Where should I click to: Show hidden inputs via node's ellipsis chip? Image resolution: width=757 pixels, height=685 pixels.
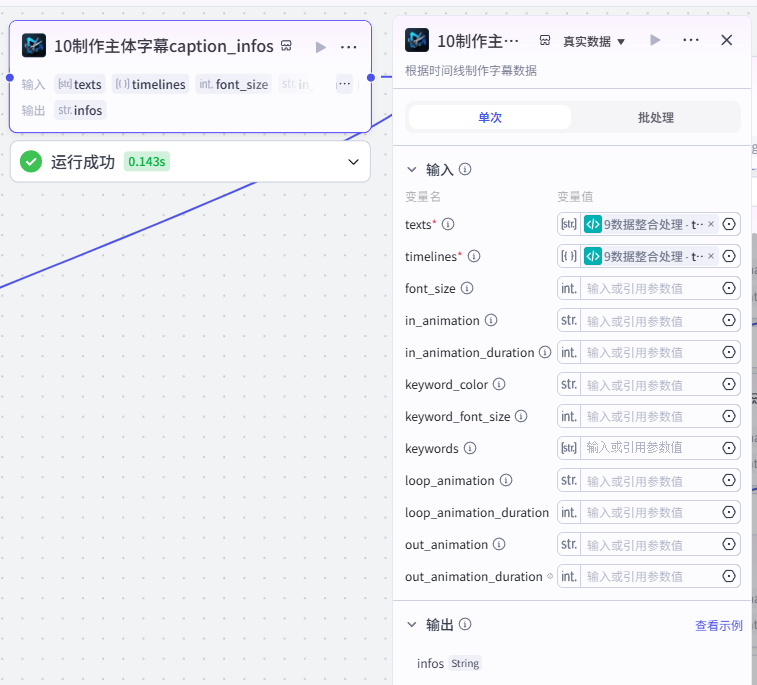344,84
